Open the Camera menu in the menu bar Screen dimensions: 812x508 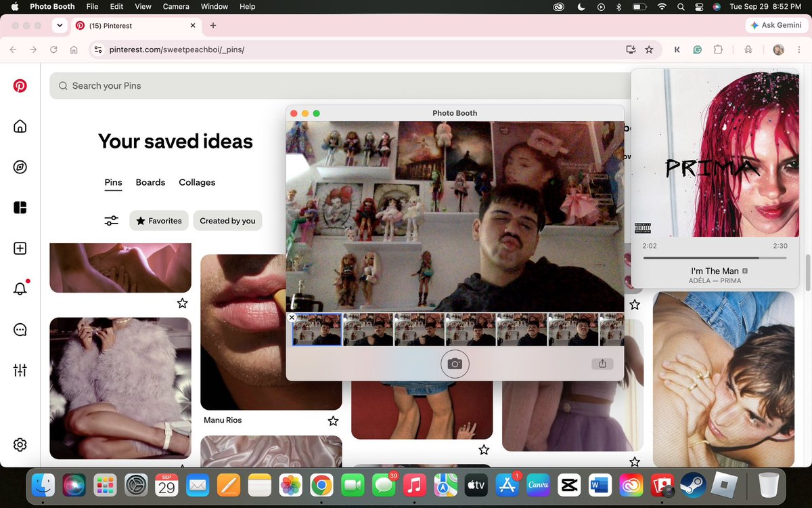[x=176, y=7]
